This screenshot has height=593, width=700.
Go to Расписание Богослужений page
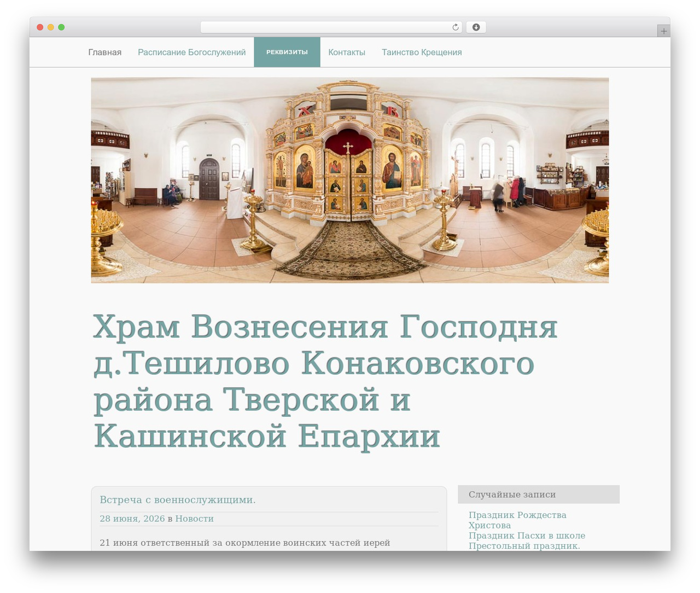192,53
